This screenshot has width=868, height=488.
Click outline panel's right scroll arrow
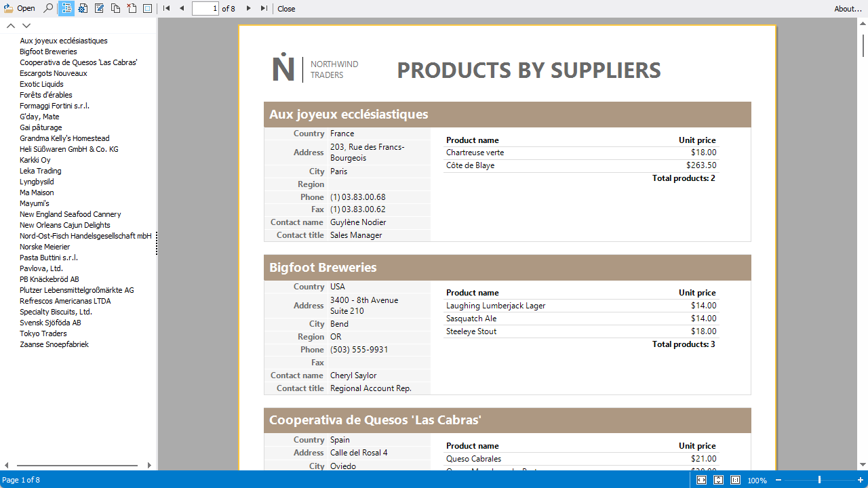(x=150, y=465)
